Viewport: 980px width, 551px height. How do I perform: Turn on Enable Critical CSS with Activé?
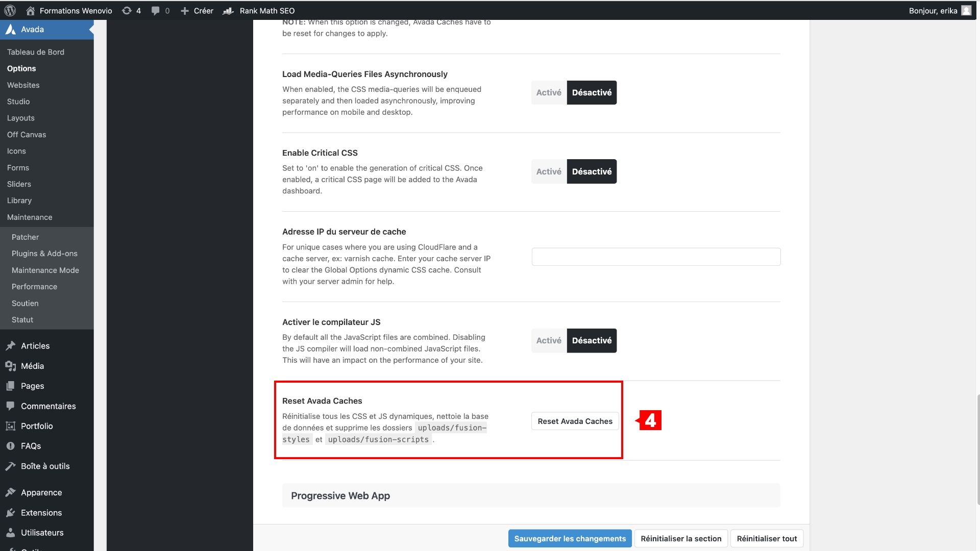click(x=549, y=171)
